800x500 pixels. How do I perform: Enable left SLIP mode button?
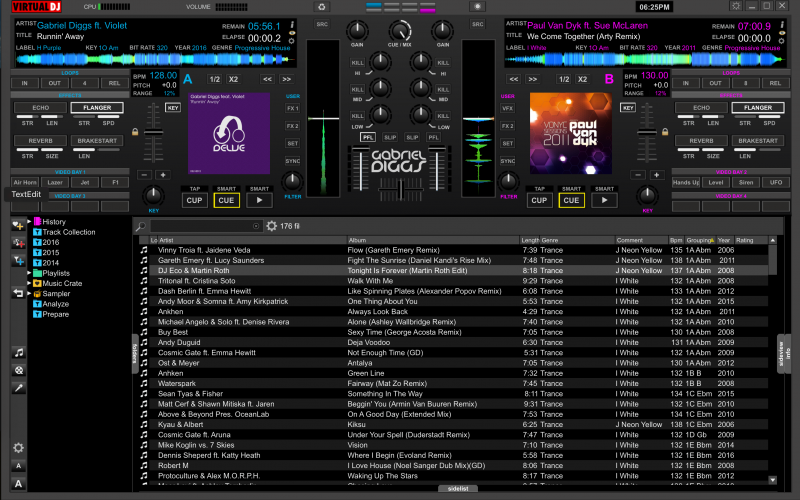pos(390,137)
